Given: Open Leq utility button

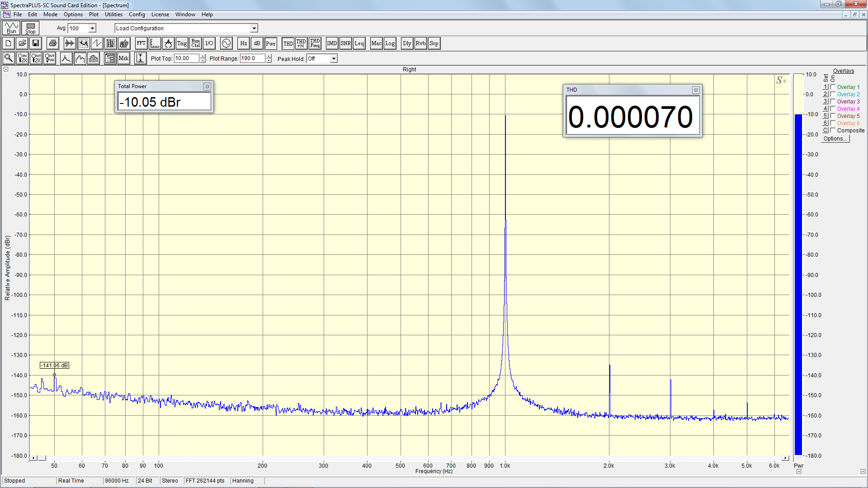Looking at the screenshot, I should click(x=359, y=43).
